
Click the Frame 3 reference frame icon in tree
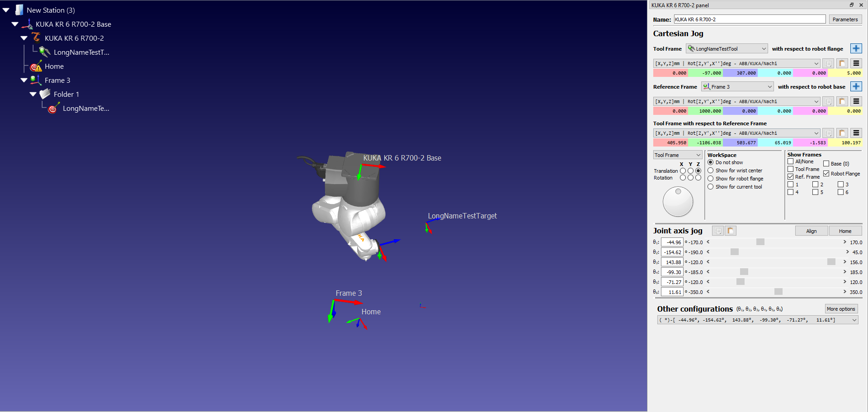point(36,80)
